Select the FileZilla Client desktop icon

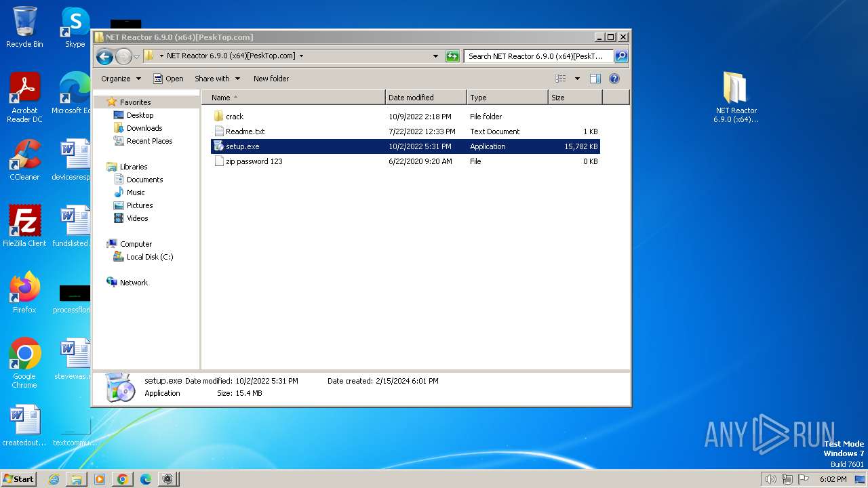24,226
